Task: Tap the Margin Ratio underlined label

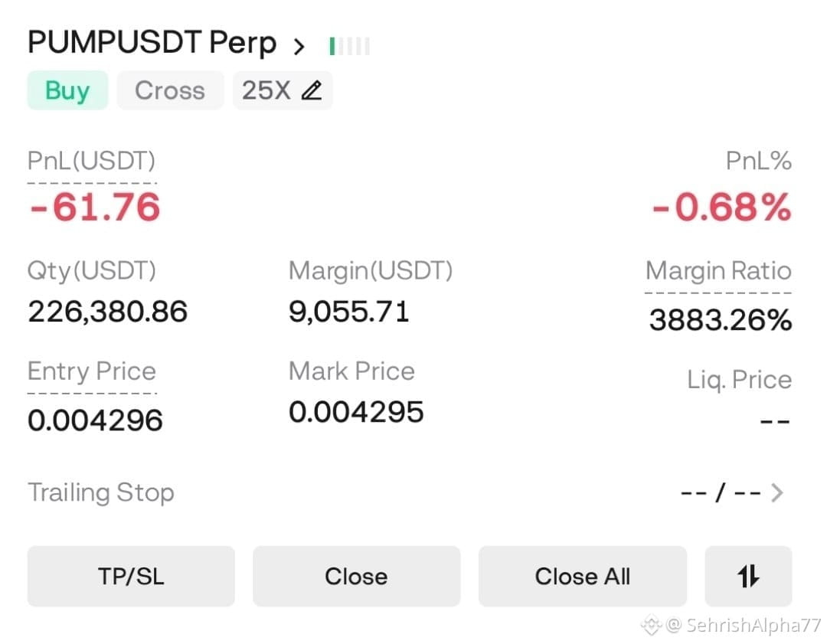Action: click(x=718, y=271)
